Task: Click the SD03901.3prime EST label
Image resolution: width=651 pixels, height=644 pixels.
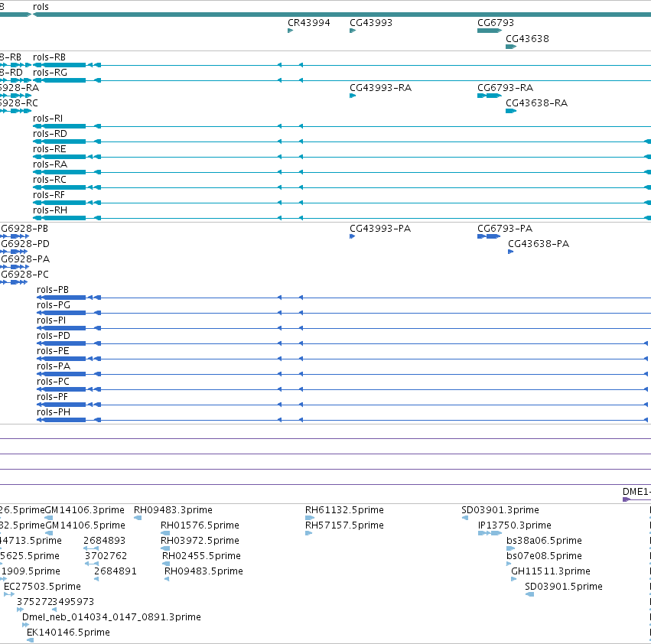Action: 500,510
